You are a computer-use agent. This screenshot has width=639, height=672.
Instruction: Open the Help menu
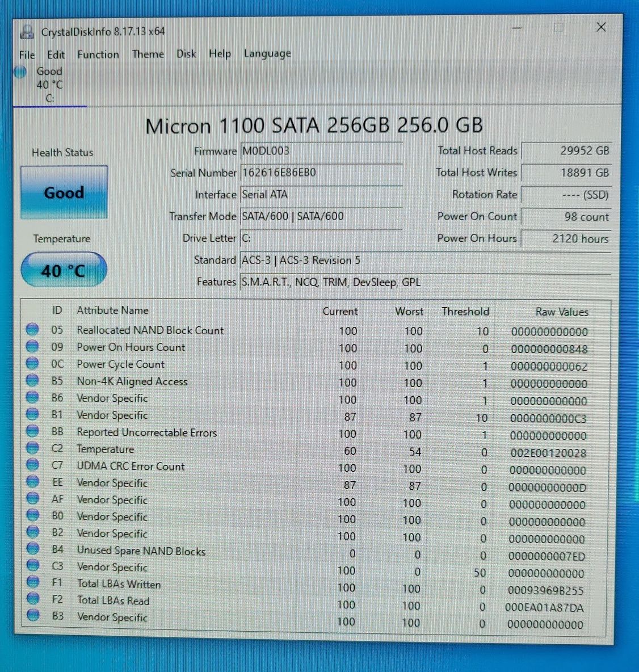coord(220,53)
